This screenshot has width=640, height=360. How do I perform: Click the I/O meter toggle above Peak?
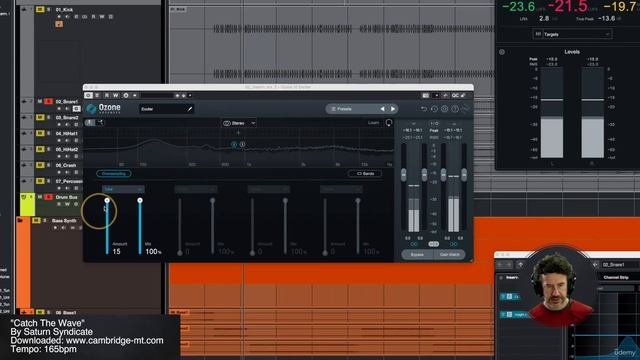pos(434,123)
